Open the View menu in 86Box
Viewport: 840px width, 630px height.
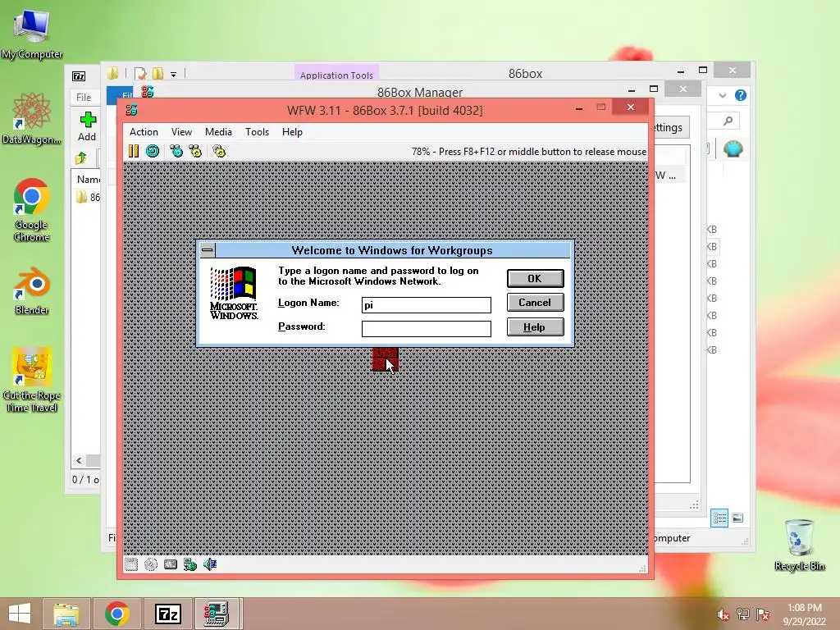(181, 132)
